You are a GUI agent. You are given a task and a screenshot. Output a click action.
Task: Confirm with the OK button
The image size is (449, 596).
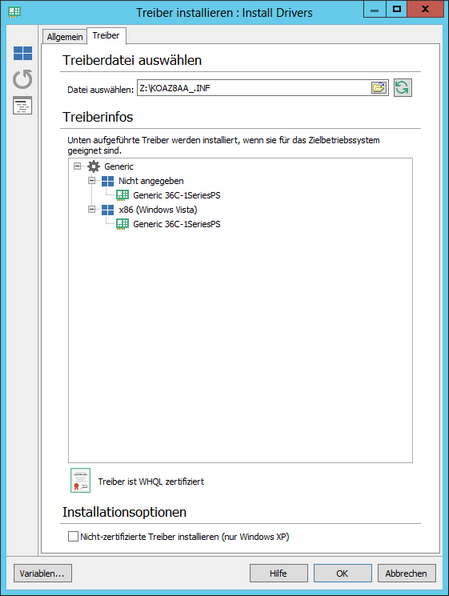pos(342,573)
